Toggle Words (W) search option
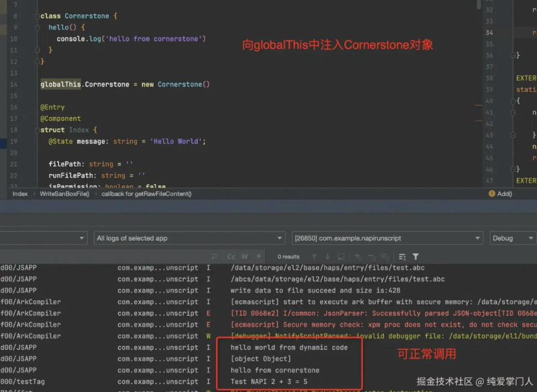This screenshot has height=392, width=537. [244, 257]
